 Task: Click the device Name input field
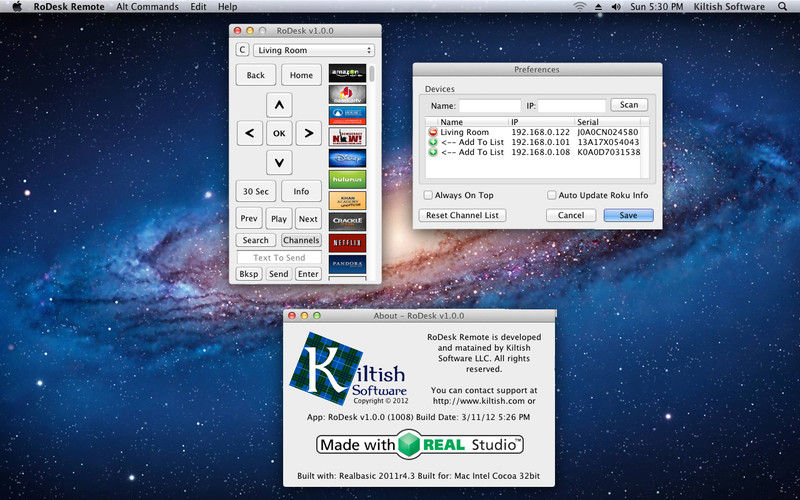[x=490, y=106]
